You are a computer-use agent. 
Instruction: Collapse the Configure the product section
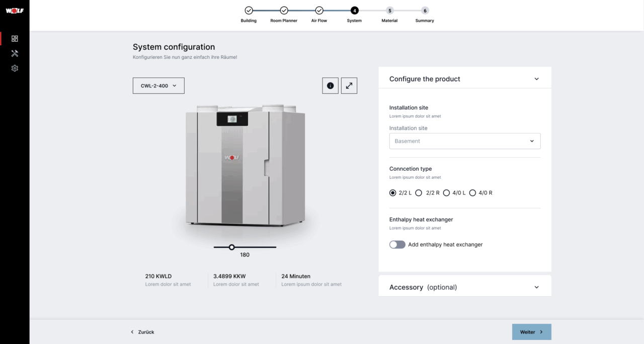click(x=536, y=79)
